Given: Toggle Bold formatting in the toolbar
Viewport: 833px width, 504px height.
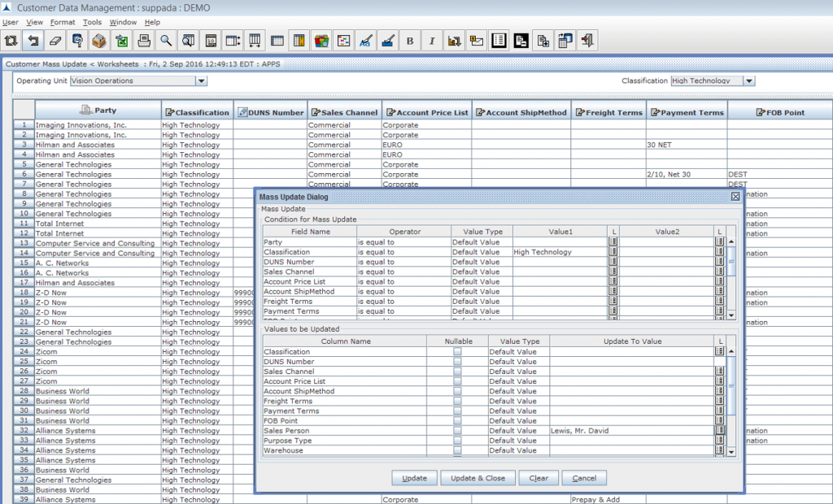Looking at the screenshot, I should [x=410, y=40].
